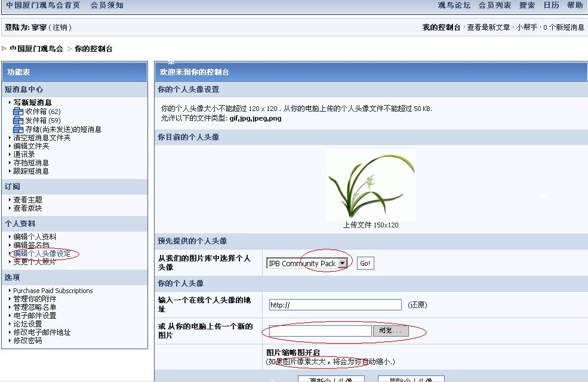The width and height of the screenshot is (588, 382).
Task: Open the 存储(尚未发送)的短消息 folder icon
Action: tap(18, 130)
